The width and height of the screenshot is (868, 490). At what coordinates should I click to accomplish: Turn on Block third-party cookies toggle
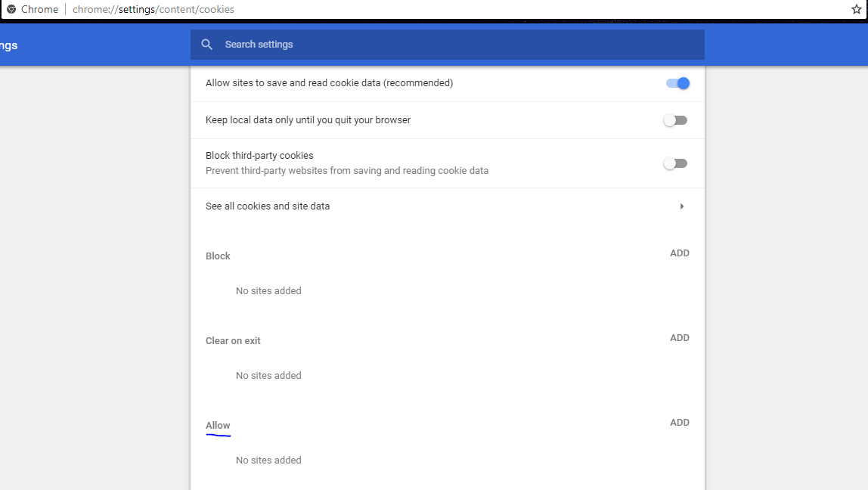click(x=675, y=163)
